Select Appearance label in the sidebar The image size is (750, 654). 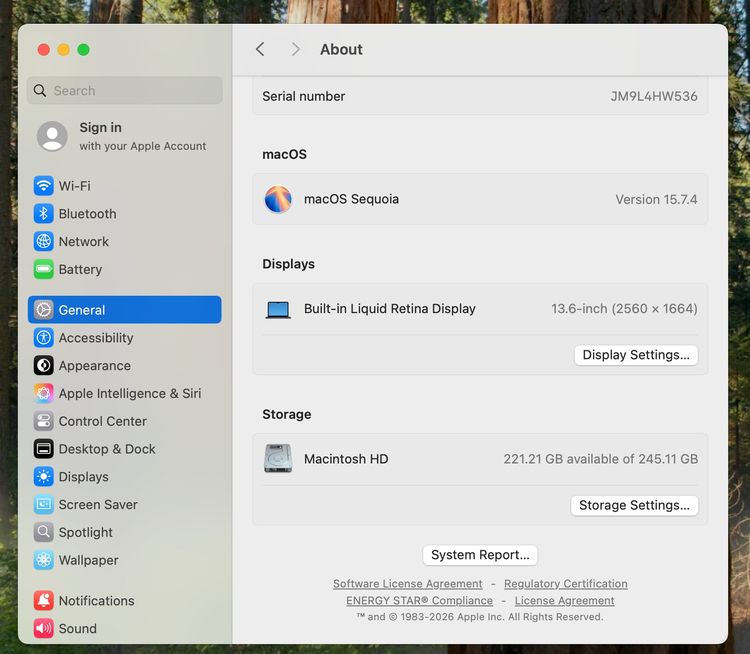95,366
